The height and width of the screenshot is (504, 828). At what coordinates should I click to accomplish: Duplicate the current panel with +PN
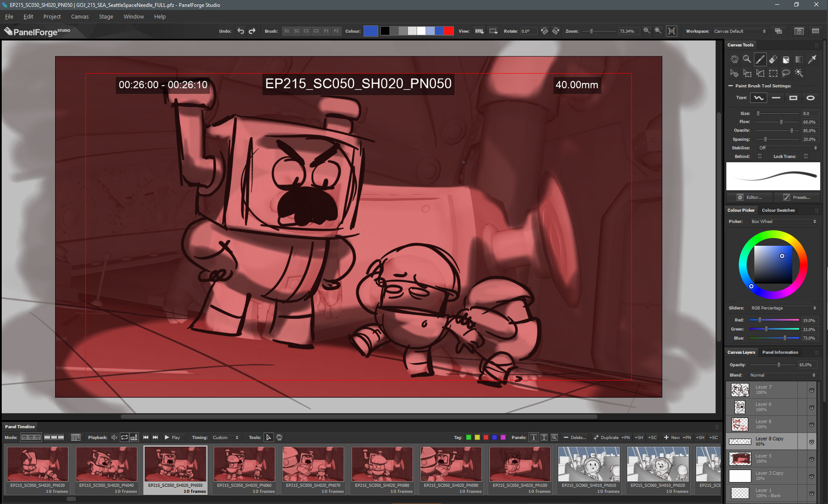pyautogui.click(x=611, y=437)
